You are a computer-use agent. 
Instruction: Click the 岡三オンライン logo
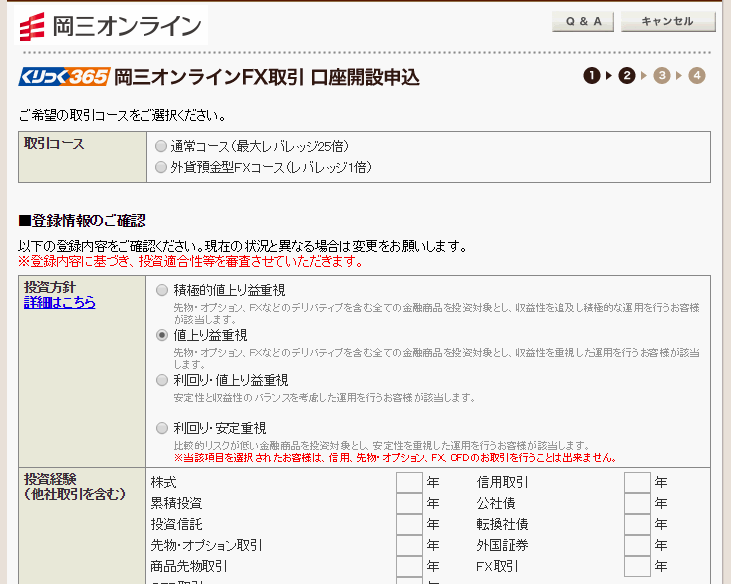111,26
